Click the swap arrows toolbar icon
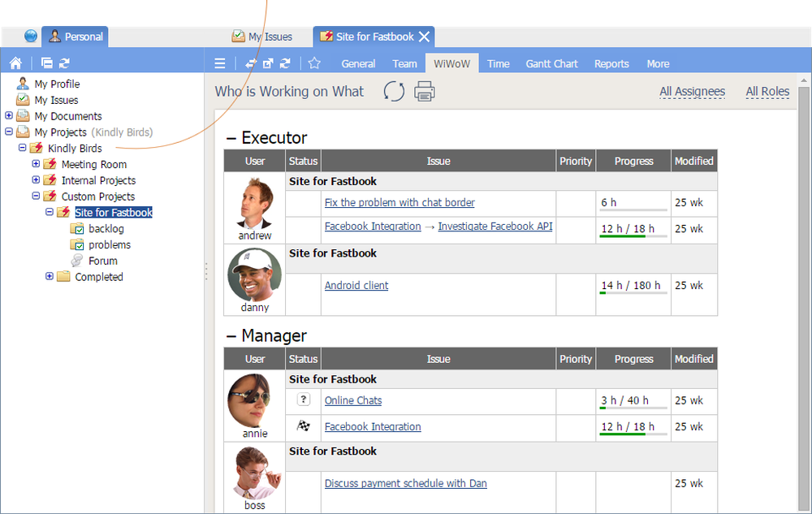 pyautogui.click(x=251, y=63)
